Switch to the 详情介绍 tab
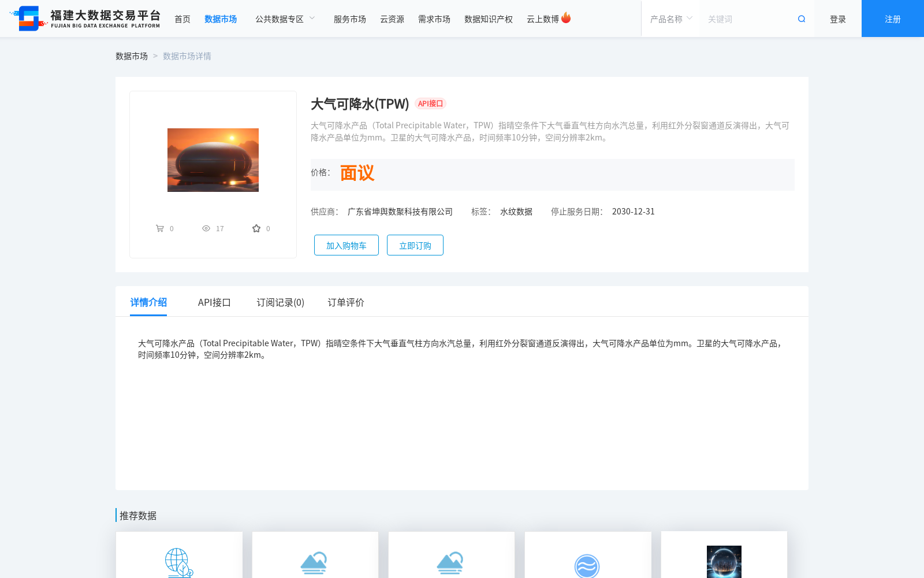 [148, 302]
